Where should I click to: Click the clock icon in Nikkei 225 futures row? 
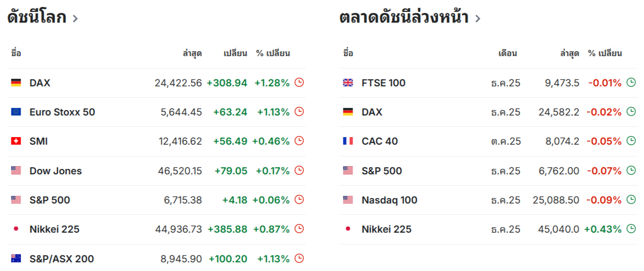pos(632,229)
